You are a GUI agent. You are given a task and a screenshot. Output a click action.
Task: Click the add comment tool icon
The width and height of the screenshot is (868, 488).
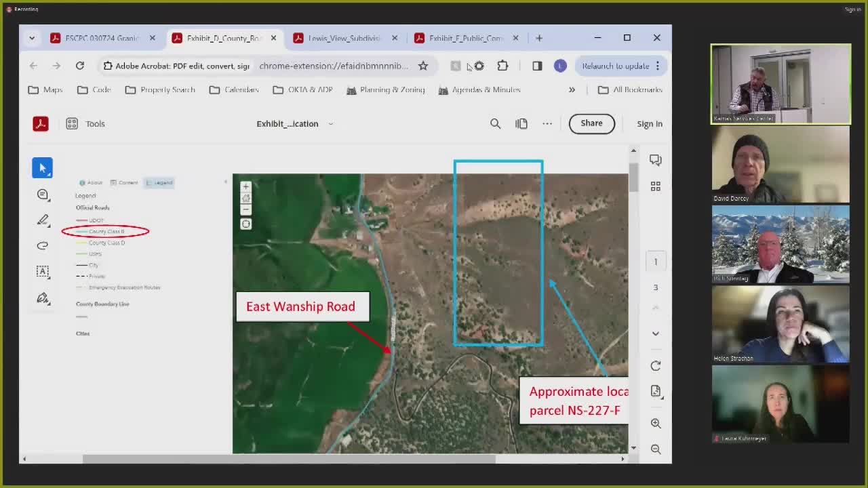click(43, 195)
